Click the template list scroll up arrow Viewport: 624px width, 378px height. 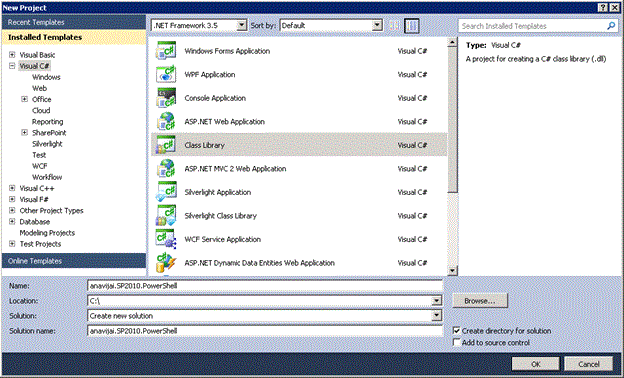[452, 42]
